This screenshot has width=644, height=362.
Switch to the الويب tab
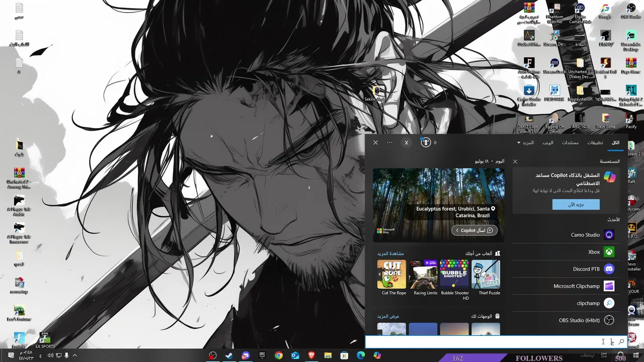[548, 143]
